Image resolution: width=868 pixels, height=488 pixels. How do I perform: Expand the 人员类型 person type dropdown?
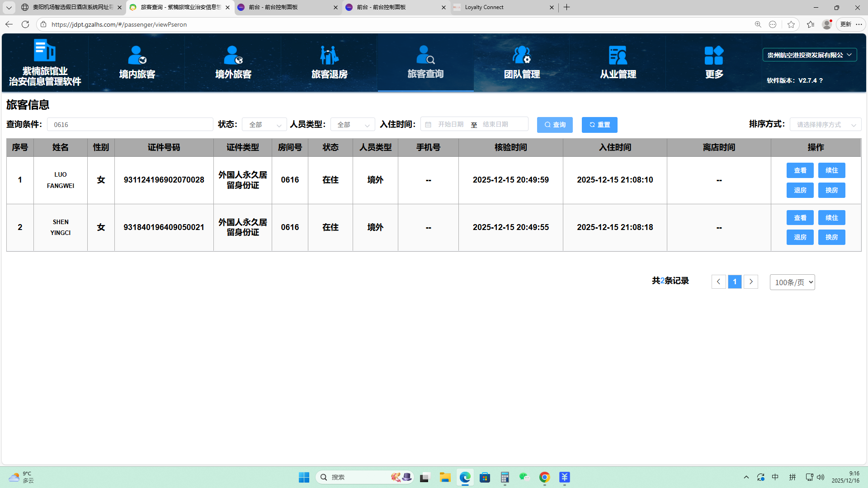coord(353,125)
